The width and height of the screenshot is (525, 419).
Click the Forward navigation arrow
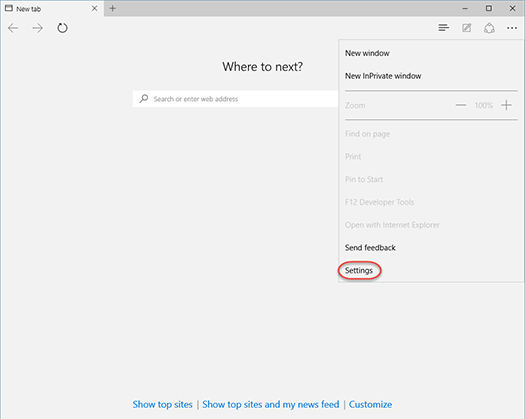pos(38,28)
